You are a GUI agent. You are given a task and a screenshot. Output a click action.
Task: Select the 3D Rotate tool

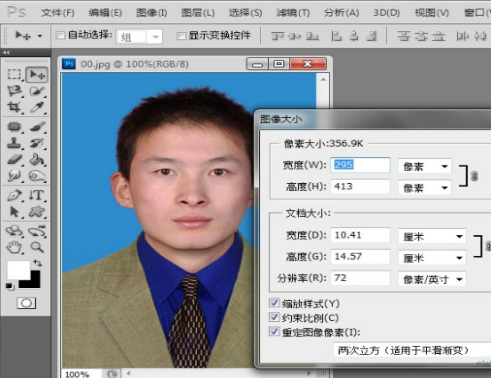tap(14, 231)
